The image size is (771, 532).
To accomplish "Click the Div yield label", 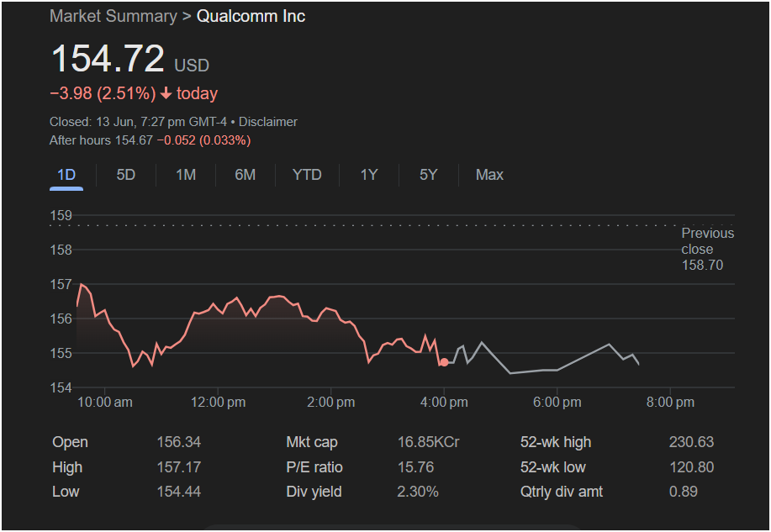I will click(x=314, y=492).
